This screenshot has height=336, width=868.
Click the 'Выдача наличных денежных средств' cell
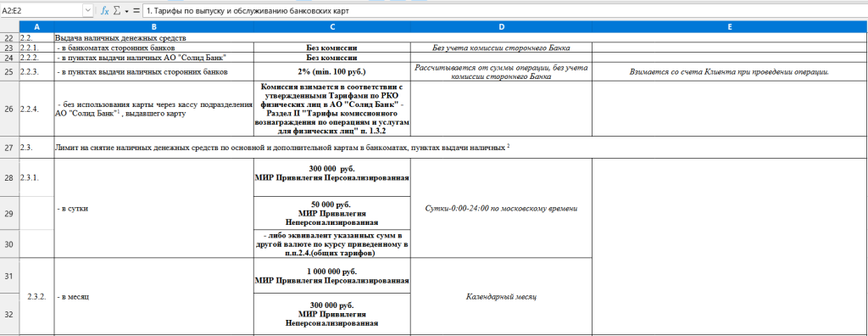pos(154,38)
